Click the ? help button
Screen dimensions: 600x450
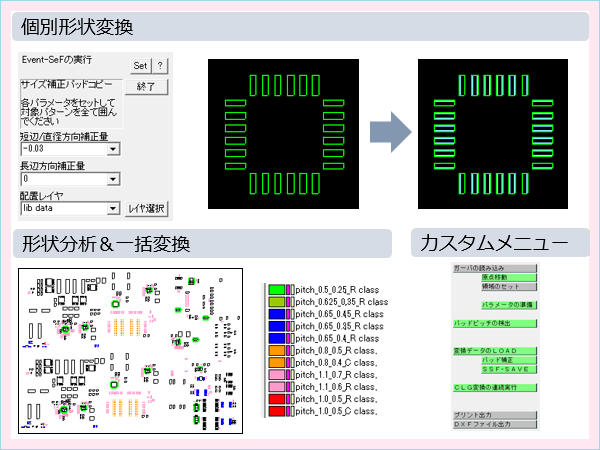(160, 65)
